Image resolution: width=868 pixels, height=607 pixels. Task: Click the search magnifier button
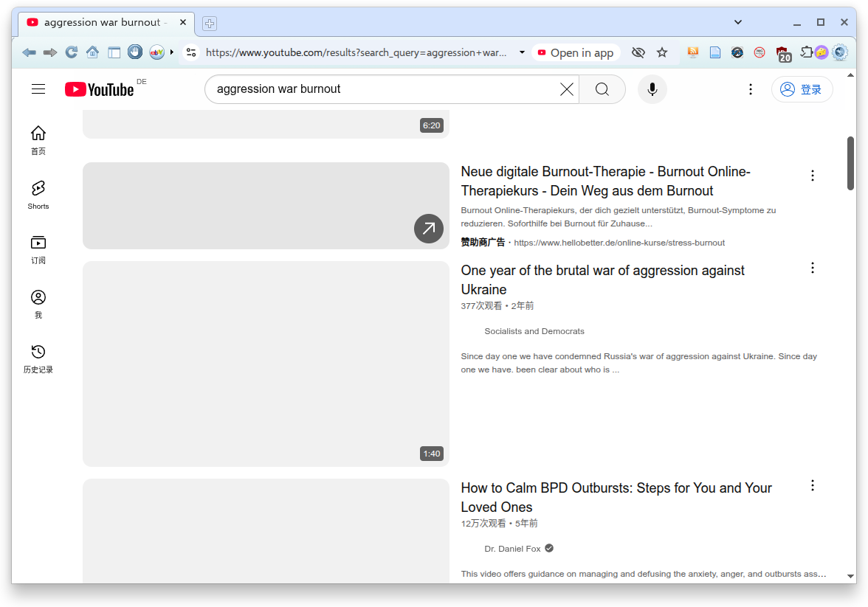(x=602, y=89)
